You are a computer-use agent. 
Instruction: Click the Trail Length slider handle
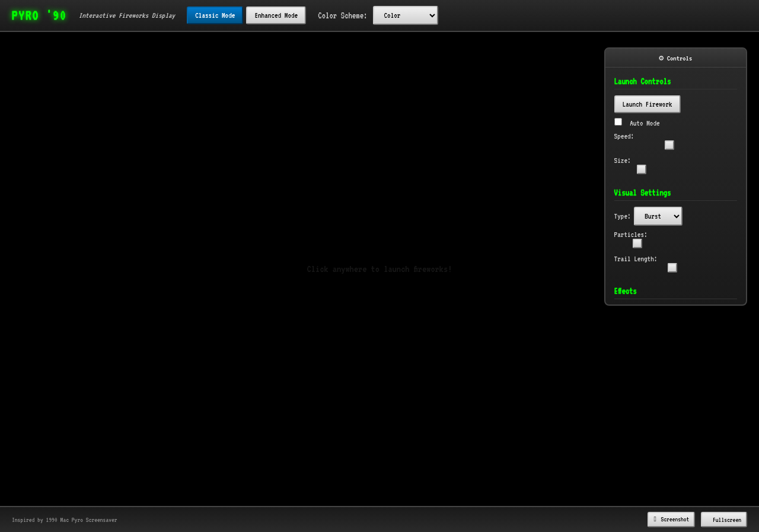672,268
